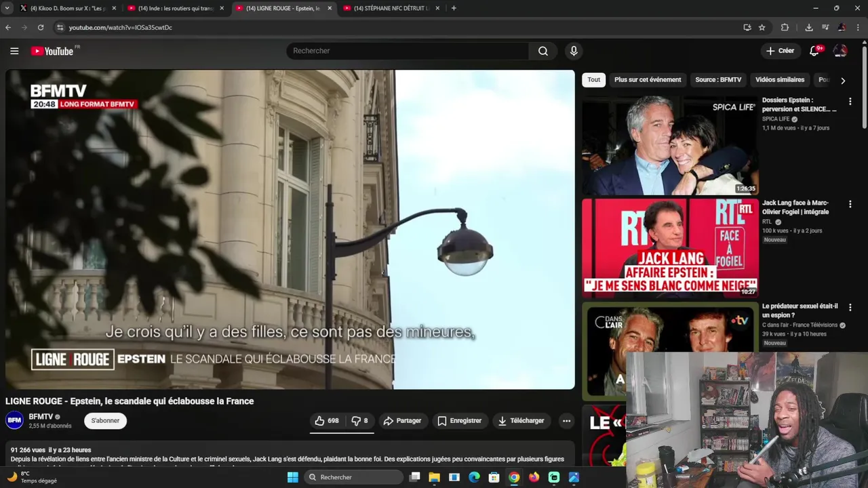The width and height of the screenshot is (868, 488).
Task: Install app icon in address bar
Action: [x=747, y=28]
